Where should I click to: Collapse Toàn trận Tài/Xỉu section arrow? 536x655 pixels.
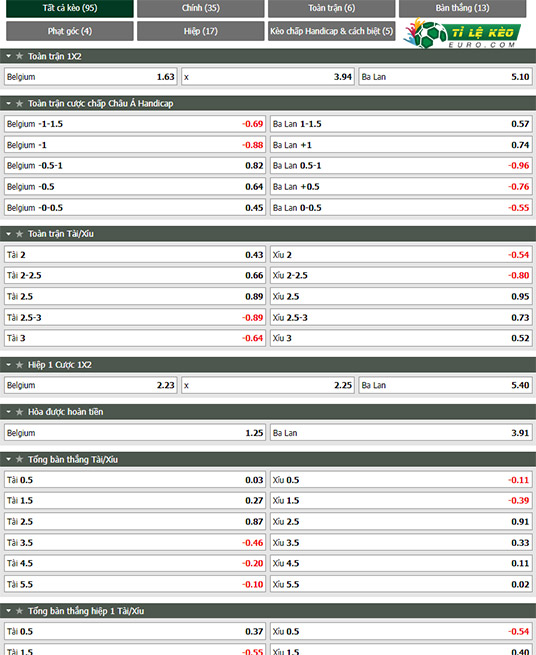point(8,234)
